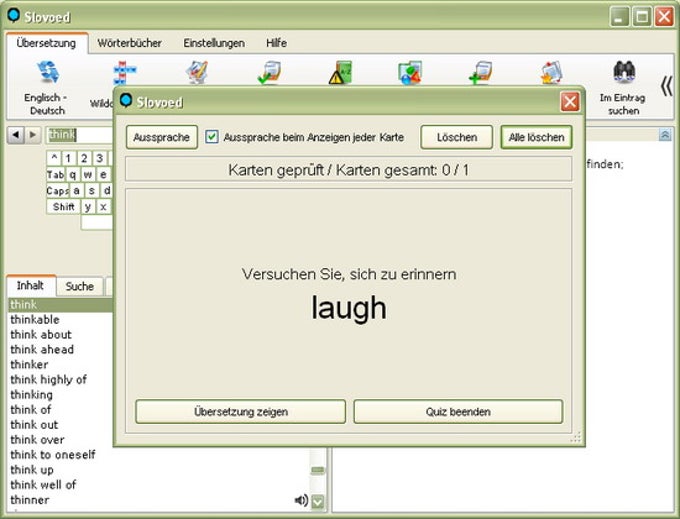The image size is (680, 519).
Task: Click the Wildcard search toolbar icon
Action: tap(124, 73)
